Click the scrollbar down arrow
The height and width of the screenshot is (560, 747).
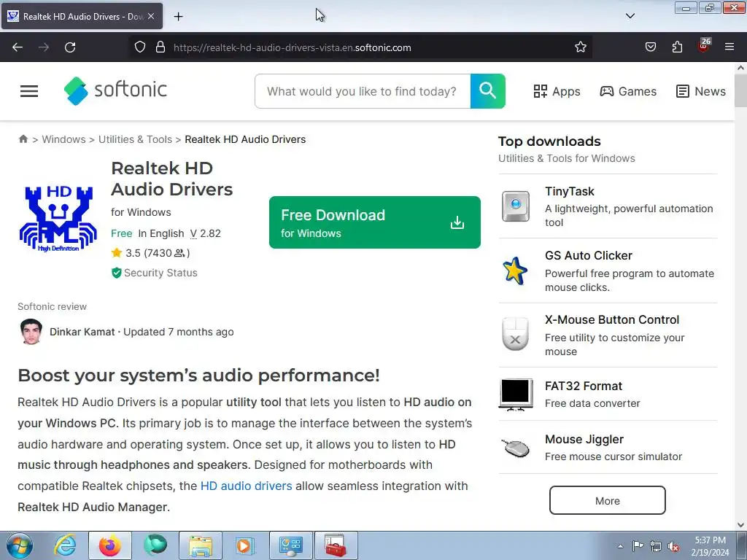click(x=741, y=525)
